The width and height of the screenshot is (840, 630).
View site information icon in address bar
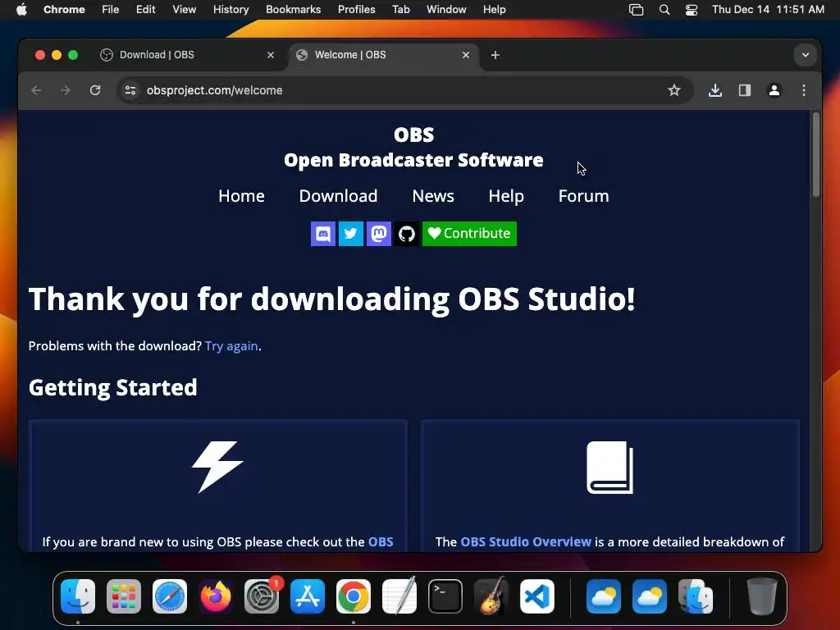[130, 90]
